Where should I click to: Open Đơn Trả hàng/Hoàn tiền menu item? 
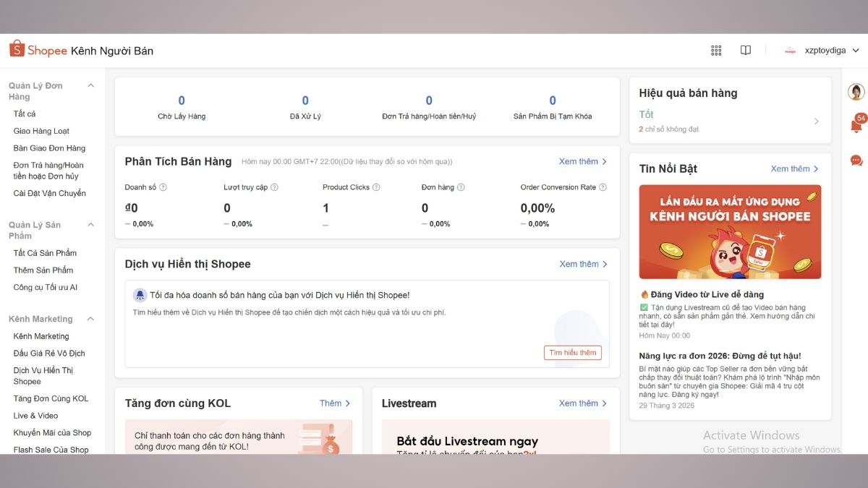click(x=48, y=171)
